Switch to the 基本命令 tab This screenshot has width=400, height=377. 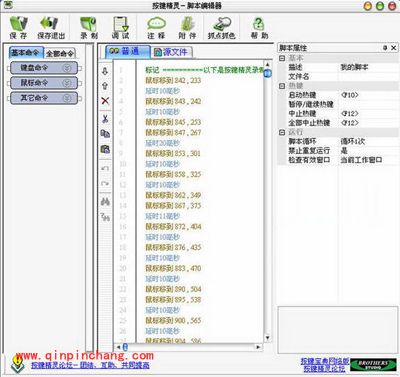(26, 53)
